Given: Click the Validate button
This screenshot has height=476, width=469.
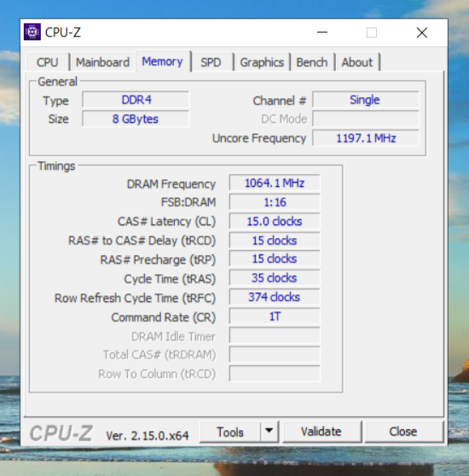Looking at the screenshot, I should point(321,432).
